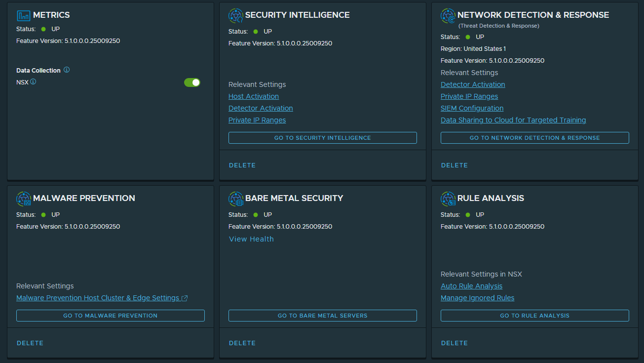Disable the NSX data collection toggle
Screen dimensions: 644x363
click(192, 82)
